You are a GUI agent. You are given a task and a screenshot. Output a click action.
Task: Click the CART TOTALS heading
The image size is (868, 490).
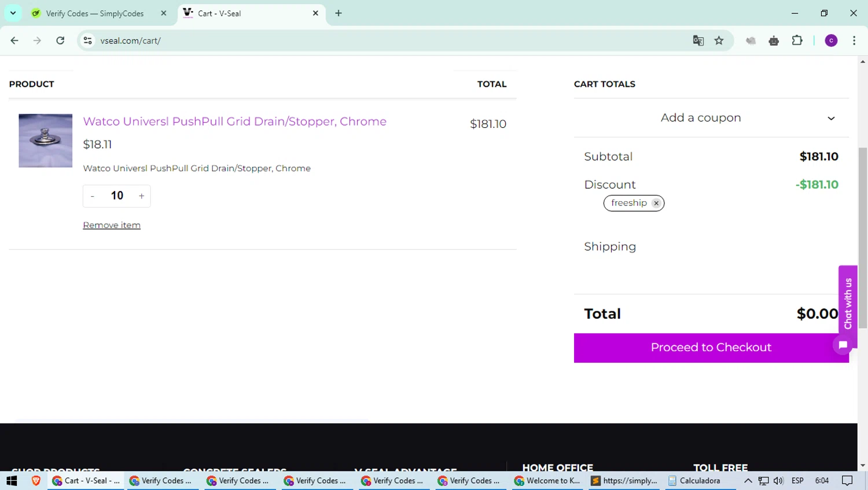(x=605, y=84)
